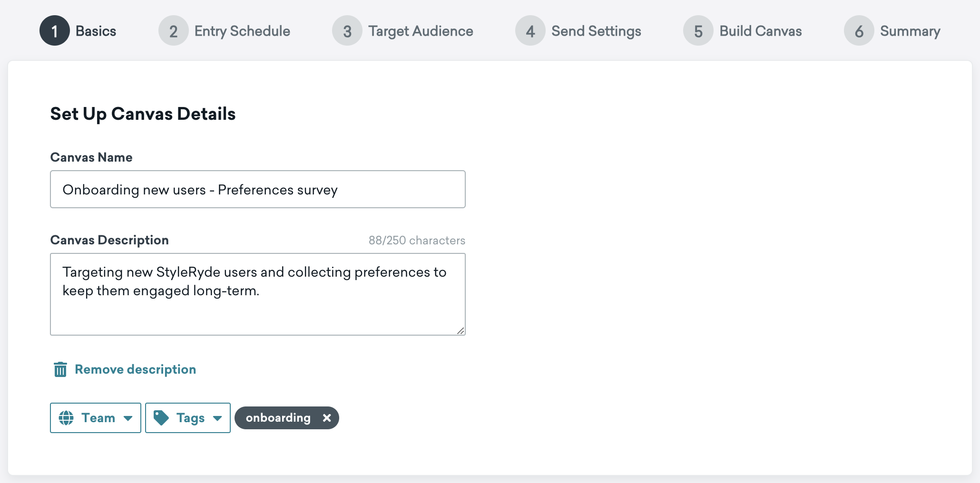Click inside the Canvas Name field

[x=258, y=189]
